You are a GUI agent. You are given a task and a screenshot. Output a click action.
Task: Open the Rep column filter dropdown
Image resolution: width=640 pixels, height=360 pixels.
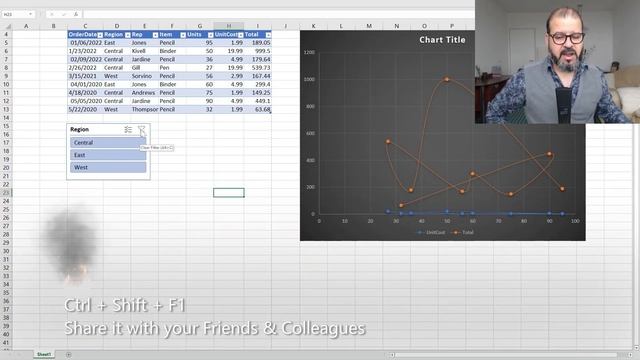155,35
